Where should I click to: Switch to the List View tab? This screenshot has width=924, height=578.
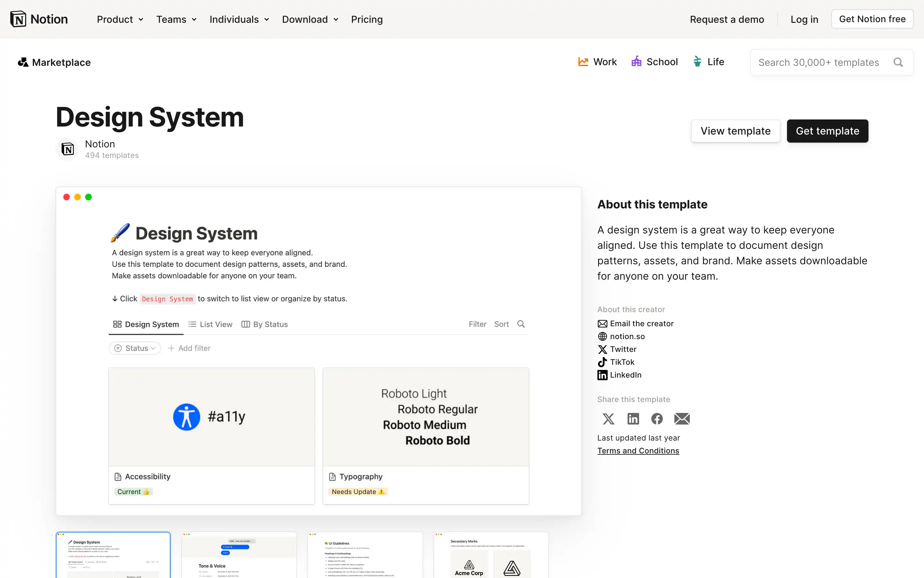tap(210, 324)
